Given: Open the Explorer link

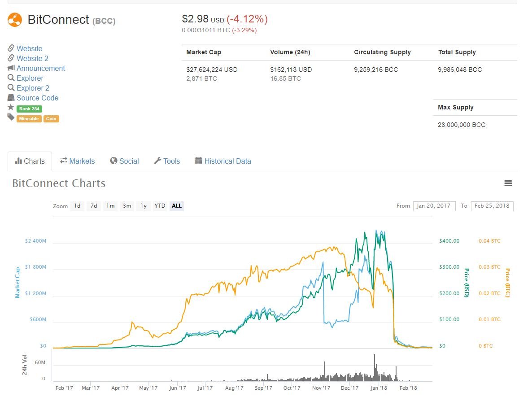Looking at the screenshot, I should 30,78.
